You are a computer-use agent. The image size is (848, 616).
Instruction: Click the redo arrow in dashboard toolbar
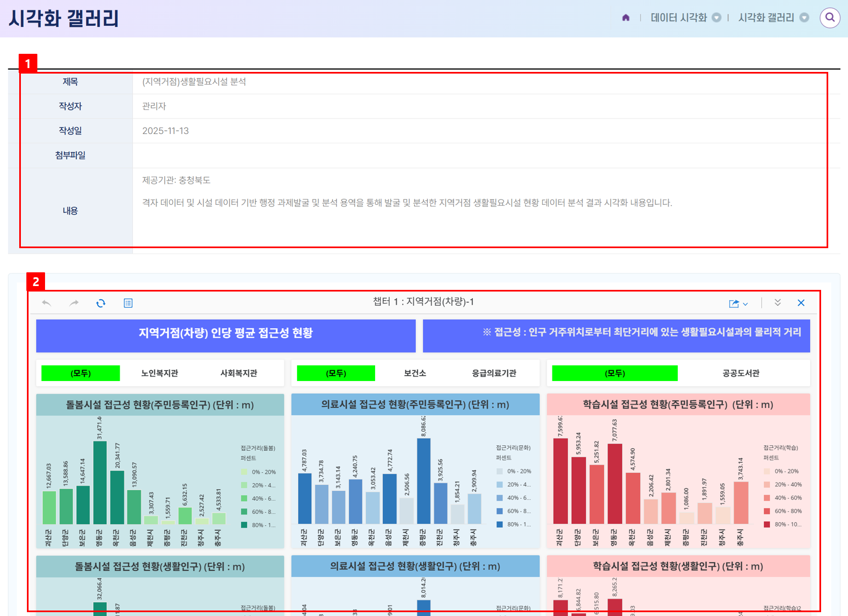[74, 303]
